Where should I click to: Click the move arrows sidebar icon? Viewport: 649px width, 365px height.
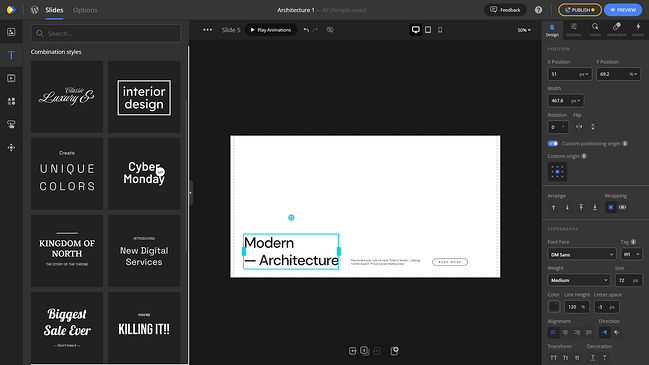(x=11, y=147)
